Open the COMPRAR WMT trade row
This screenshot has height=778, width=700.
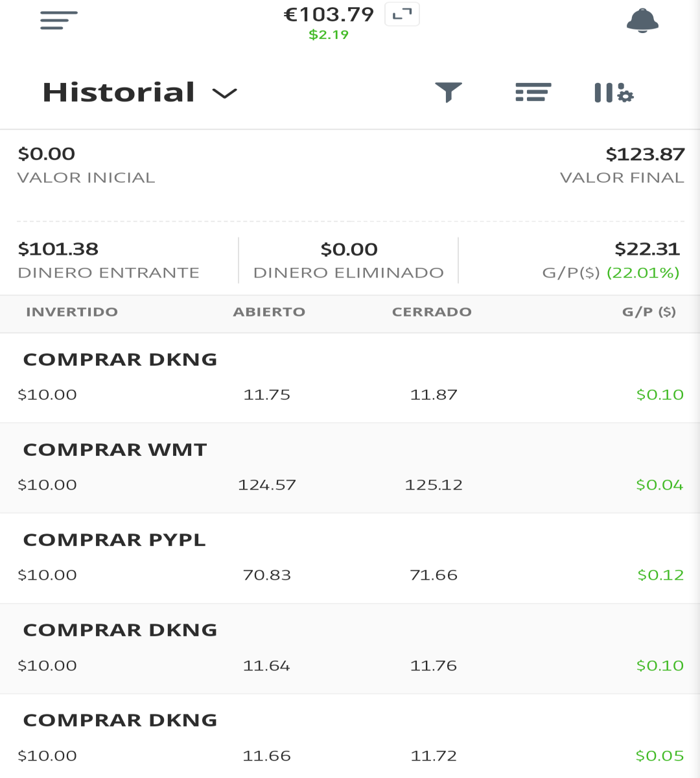tap(350, 468)
